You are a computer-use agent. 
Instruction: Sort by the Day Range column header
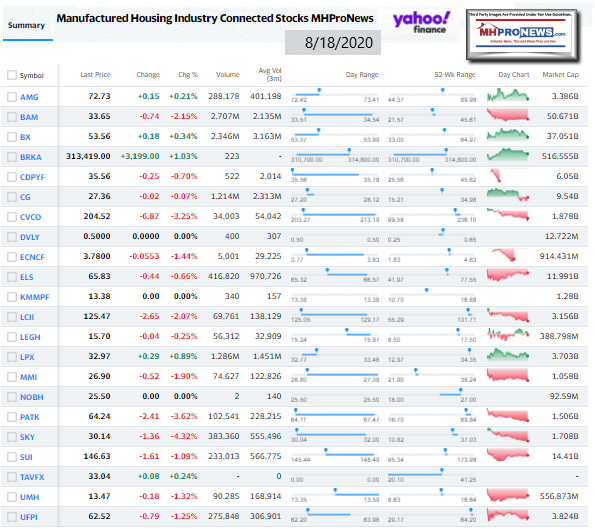pos(362,75)
